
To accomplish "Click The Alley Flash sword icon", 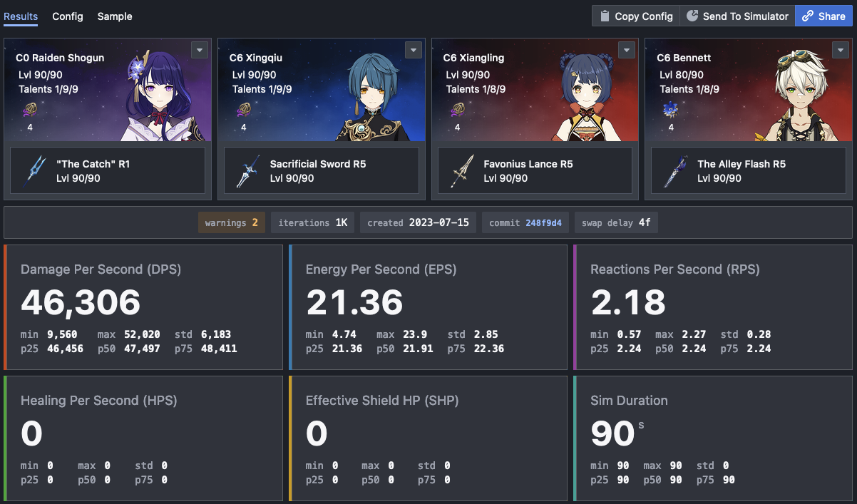I will (x=676, y=171).
